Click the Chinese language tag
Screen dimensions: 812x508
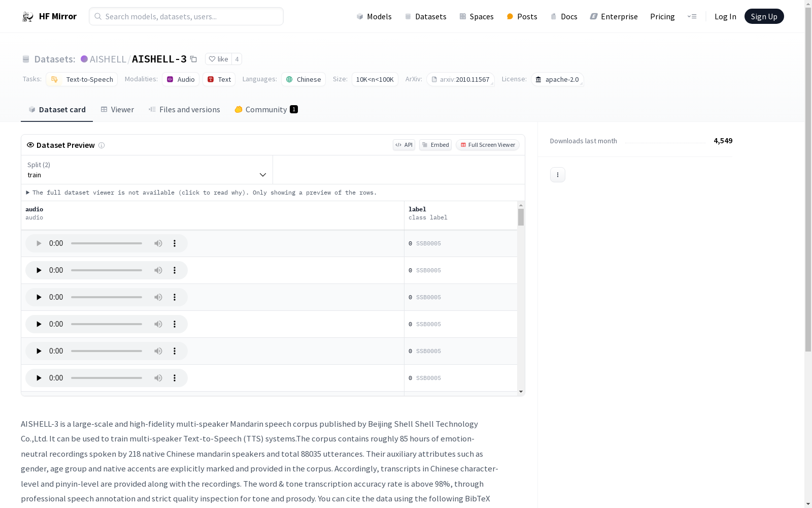[303, 79]
